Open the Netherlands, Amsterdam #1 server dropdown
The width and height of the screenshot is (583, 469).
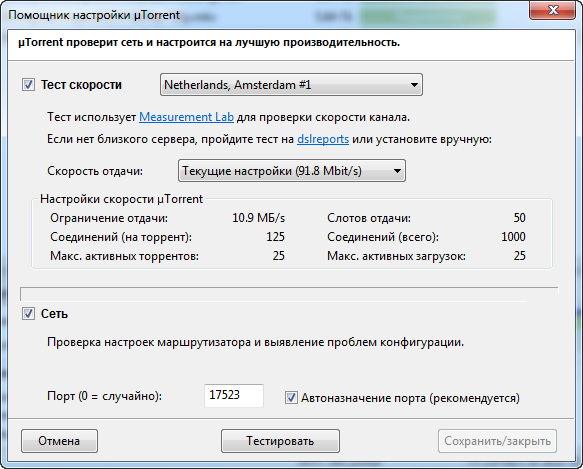coord(291,85)
